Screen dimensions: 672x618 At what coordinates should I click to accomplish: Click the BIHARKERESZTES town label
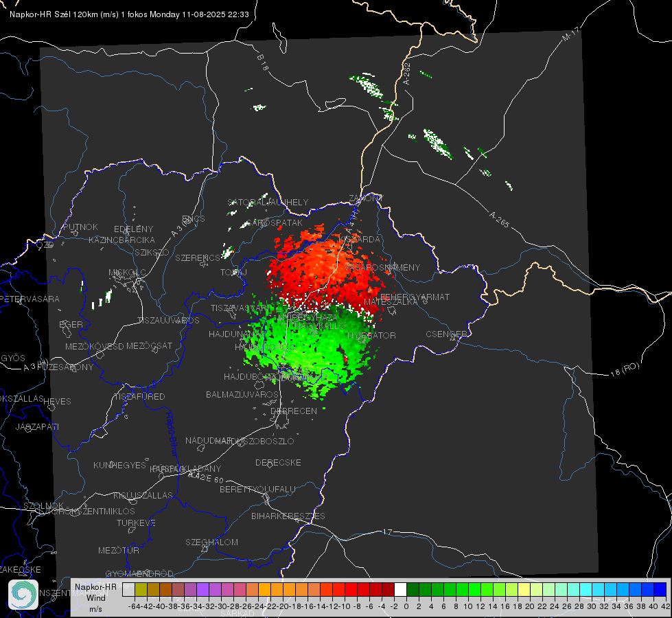click(288, 516)
